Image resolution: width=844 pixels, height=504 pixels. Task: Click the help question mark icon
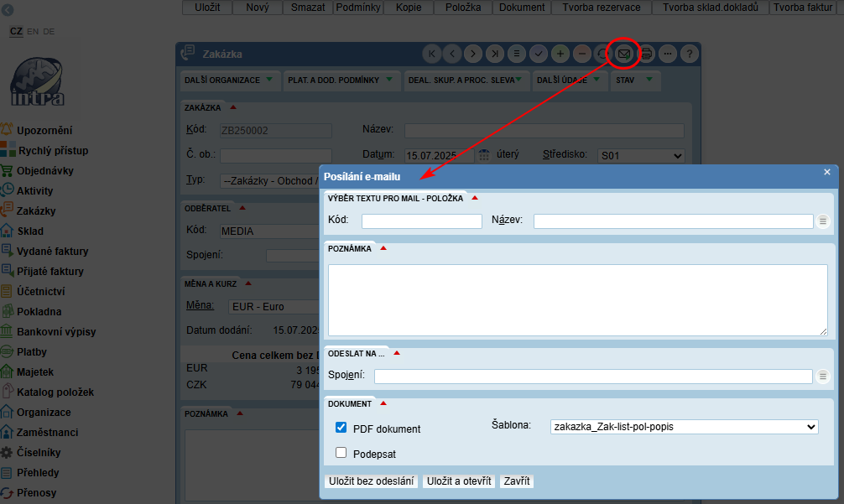[689, 54]
